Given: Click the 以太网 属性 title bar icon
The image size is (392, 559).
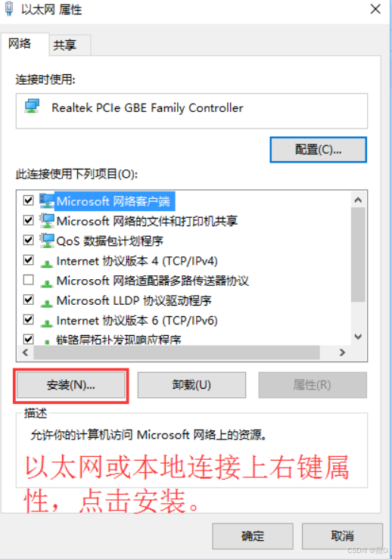Looking at the screenshot, I should 9,9.
